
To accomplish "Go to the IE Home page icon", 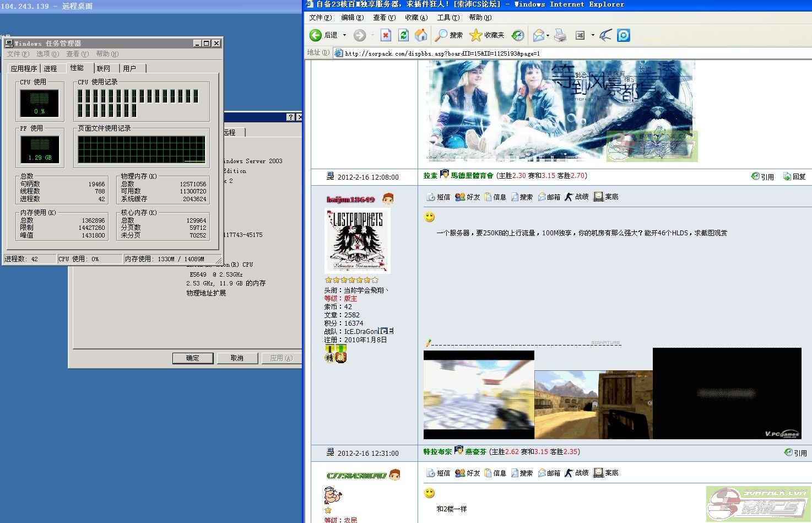I will click(421, 35).
